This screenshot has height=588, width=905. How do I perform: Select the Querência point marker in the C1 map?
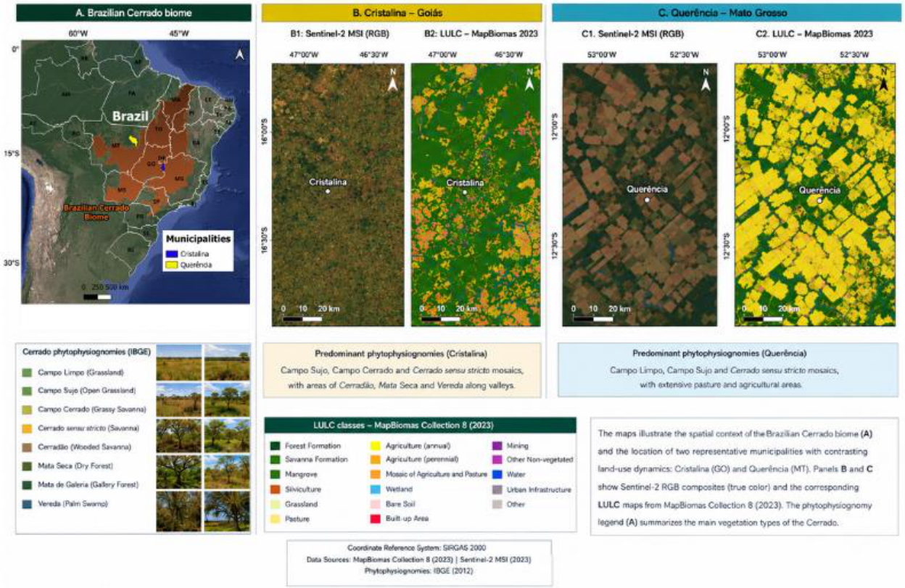[647, 199]
